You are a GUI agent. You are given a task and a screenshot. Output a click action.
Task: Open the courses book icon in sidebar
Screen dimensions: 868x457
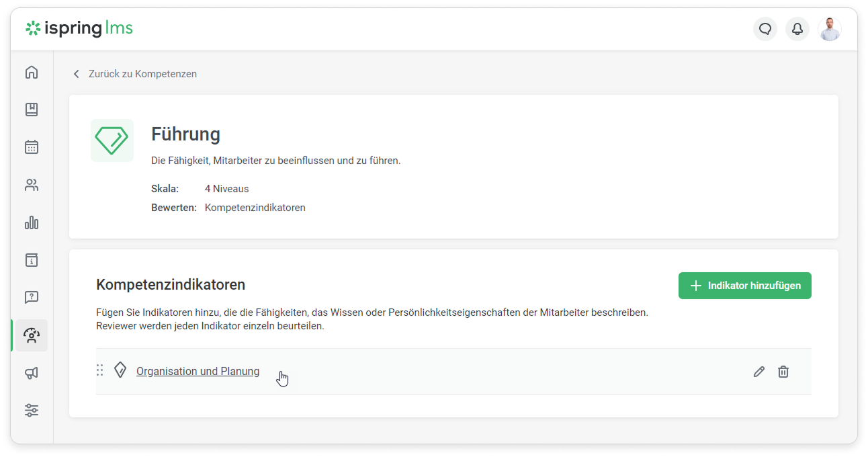(x=32, y=110)
